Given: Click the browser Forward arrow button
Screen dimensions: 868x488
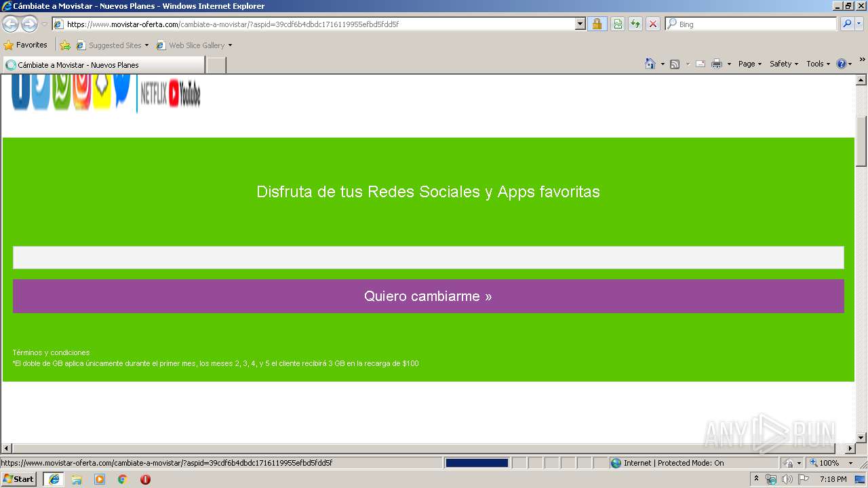Looking at the screenshot, I should tap(29, 24).
